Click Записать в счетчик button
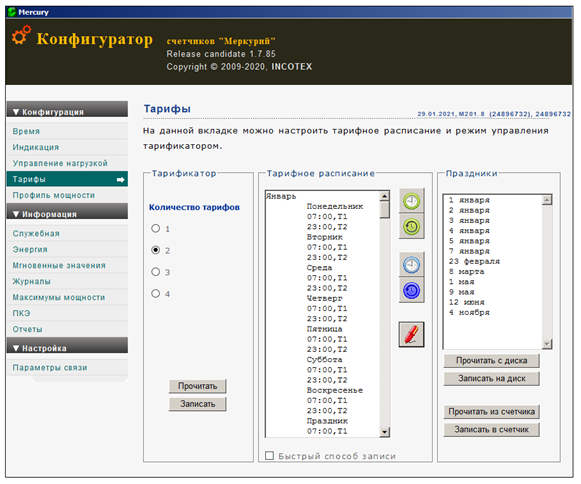The width and height of the screenshot is (581, 484). [491, 429]
